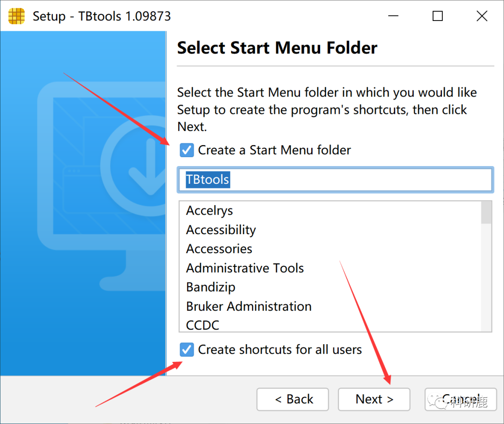Screen dimensions: 504x424
Task: Select Accelrys in the folder list
Action: click(210, 211)
